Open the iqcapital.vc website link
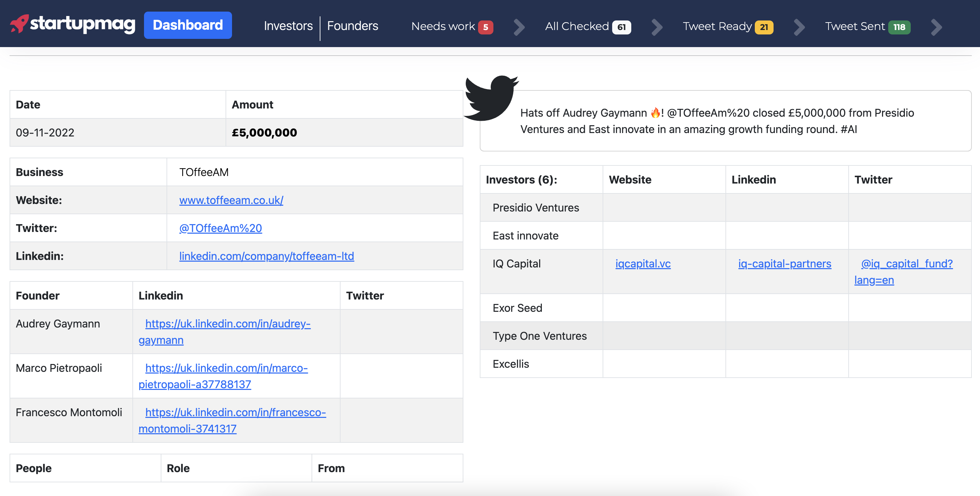Viewport: 980px width, 496px height. pos(643,264)
